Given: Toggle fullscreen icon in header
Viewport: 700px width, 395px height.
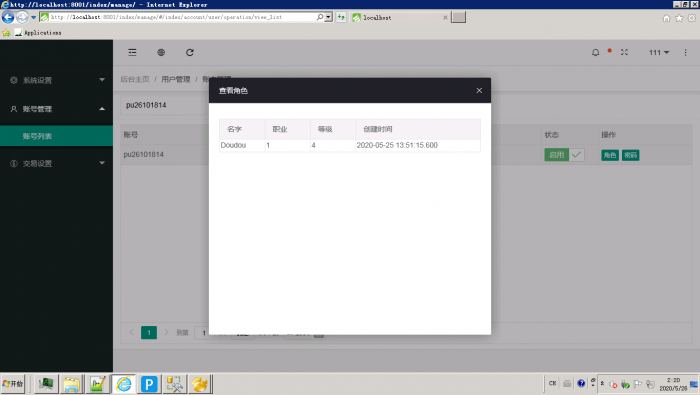Looking at the screenshot, I should (625, 52).
